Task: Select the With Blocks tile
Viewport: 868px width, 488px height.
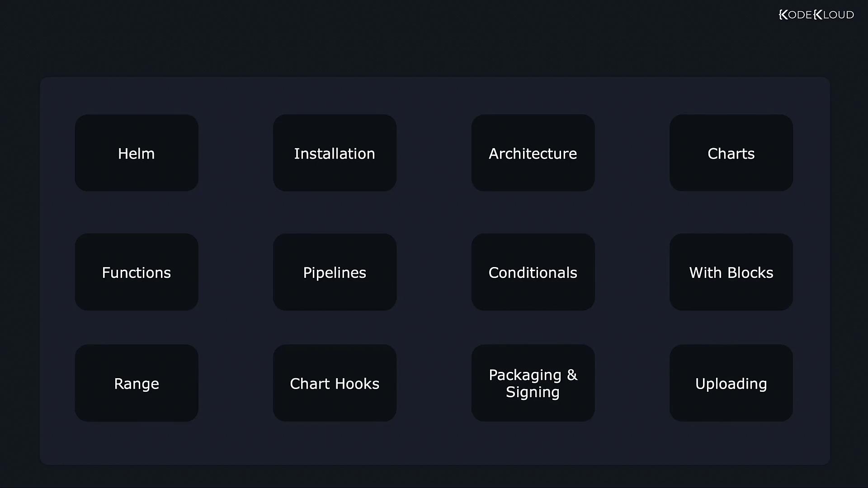Action: tap(731, 272)
